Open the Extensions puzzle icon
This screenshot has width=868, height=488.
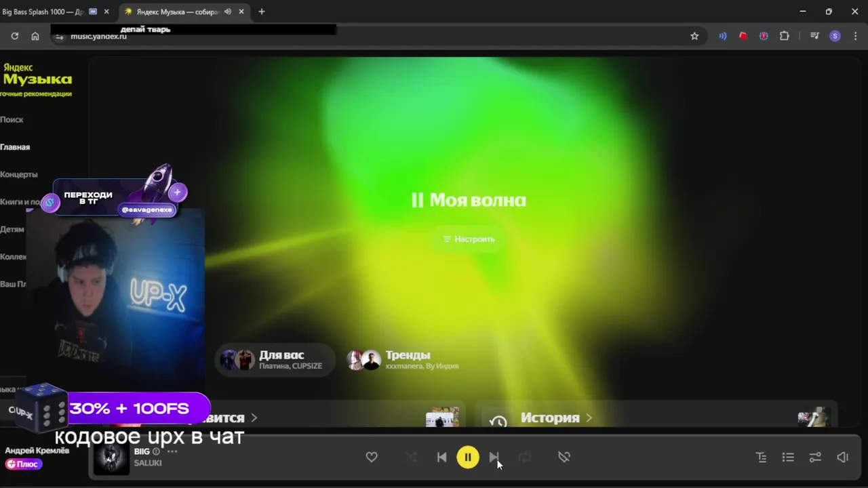pos(785,36)
